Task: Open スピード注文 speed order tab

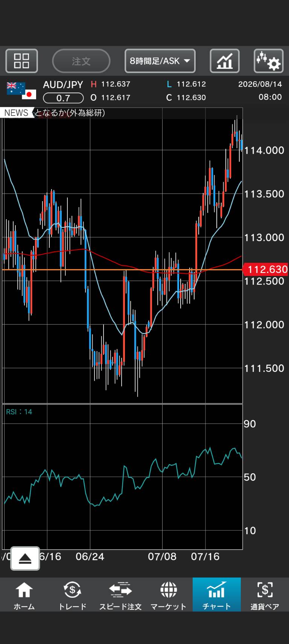Action: (x=120, y=595)
